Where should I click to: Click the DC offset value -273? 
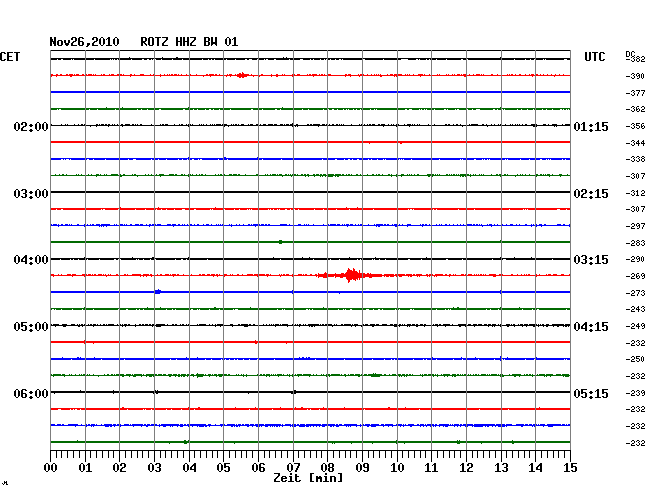click(635, 293)
